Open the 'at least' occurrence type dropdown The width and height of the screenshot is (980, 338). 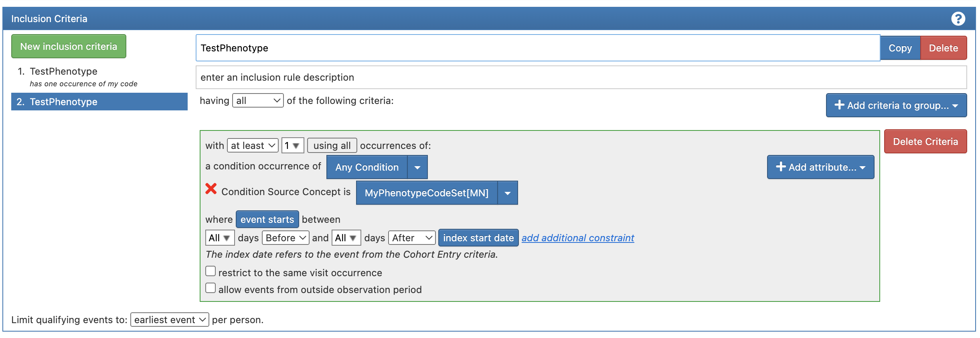click(x=253, y=145)
